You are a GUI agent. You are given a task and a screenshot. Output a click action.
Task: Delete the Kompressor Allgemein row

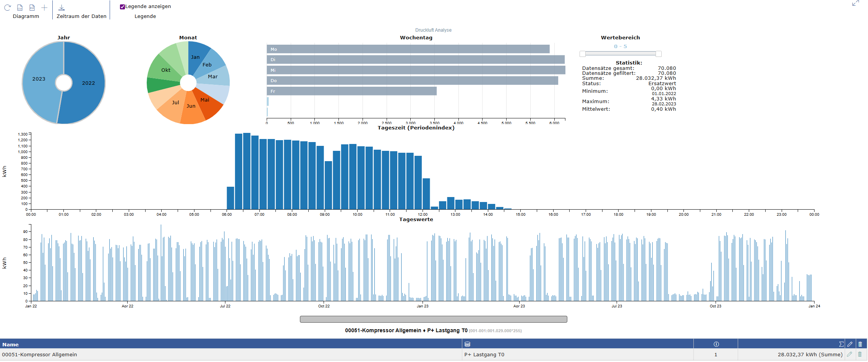(x=860, y=354)
